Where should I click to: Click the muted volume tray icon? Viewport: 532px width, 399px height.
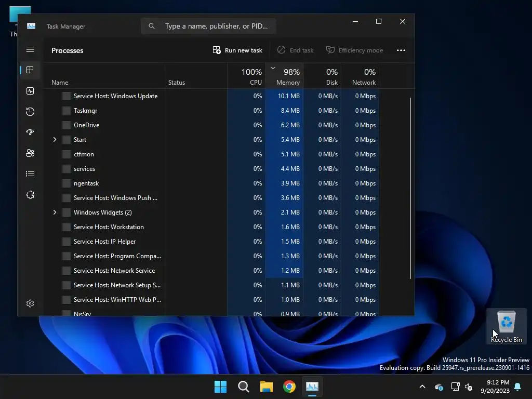pos(469,387)
